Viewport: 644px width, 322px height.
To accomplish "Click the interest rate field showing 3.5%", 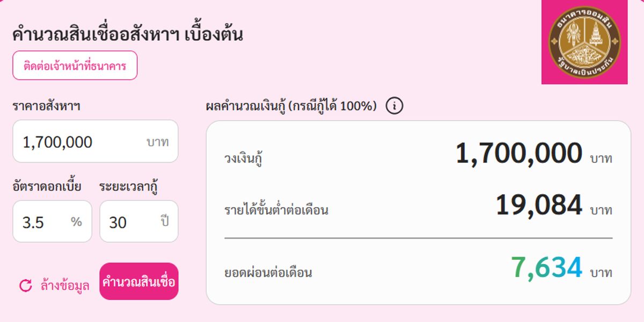I will click(52, 221).
